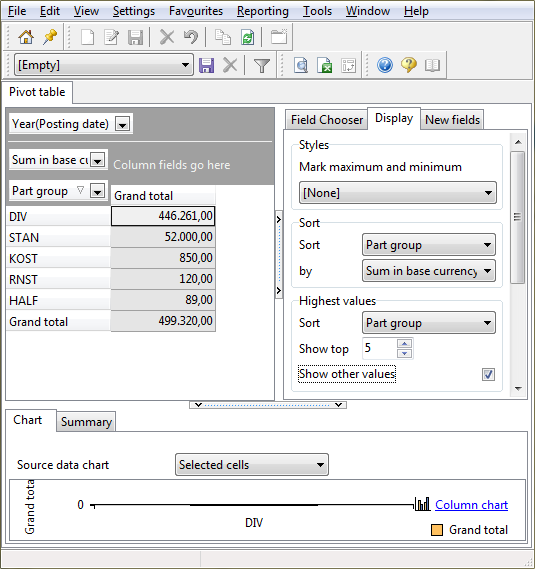535x569 pixels.
Task: Click the Part group sort triangle icon
Action: click(x=81, y=190)
